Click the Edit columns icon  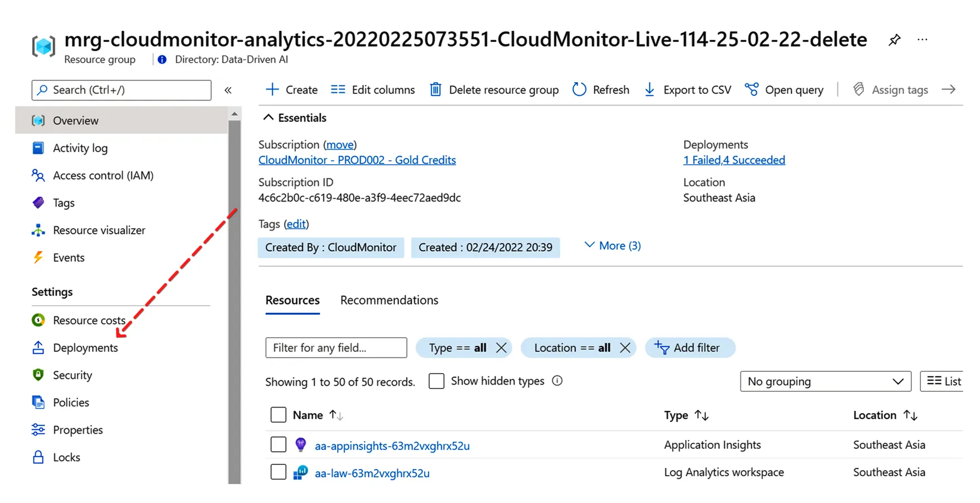(338, 89)
